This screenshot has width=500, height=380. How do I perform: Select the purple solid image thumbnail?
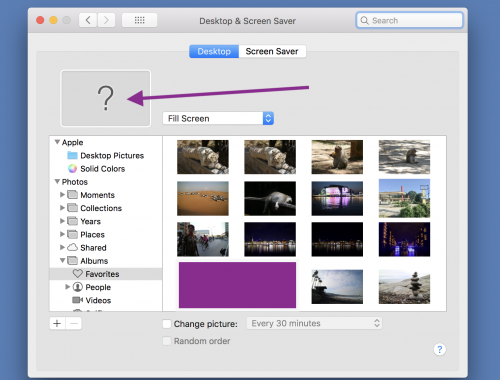point(237,285)
